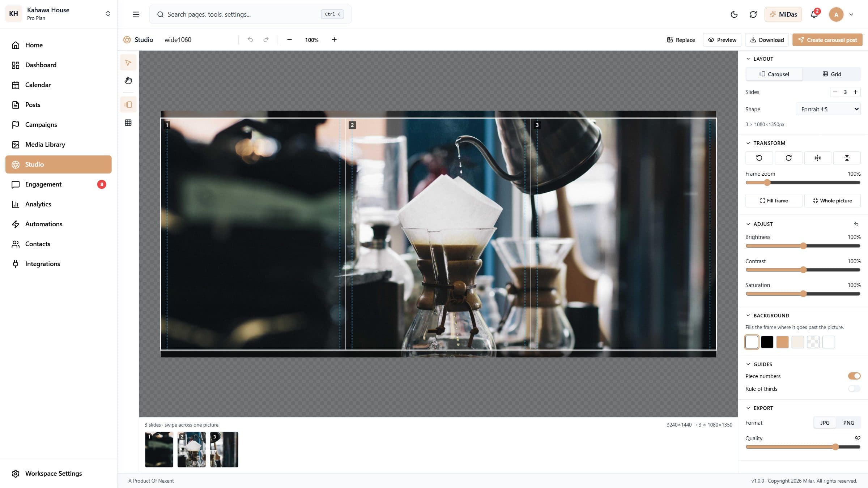Screen dimensions: 868x488
Task: Zoom out the canvas with minus icon
Action: tap(289, 40)
